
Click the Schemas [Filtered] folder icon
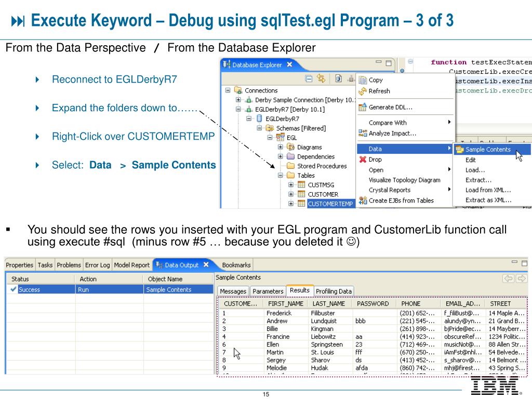coord(270,128)
